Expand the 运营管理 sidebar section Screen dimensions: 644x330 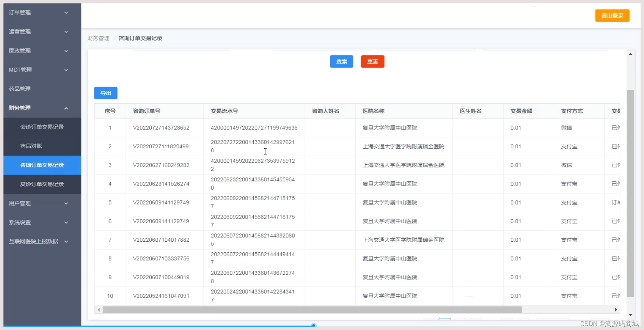click(38, 31)
